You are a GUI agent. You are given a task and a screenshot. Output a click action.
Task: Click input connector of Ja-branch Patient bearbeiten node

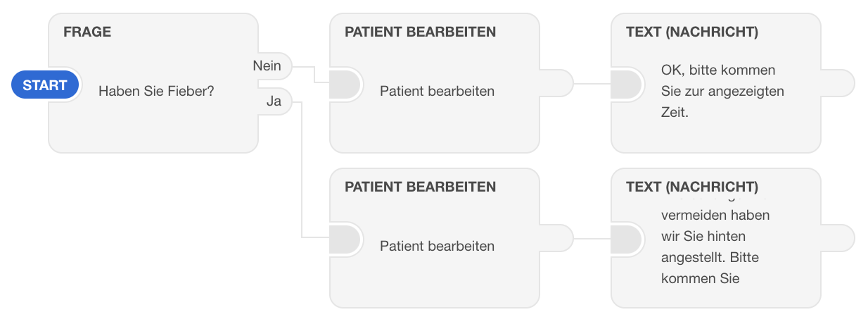[345, 239]
